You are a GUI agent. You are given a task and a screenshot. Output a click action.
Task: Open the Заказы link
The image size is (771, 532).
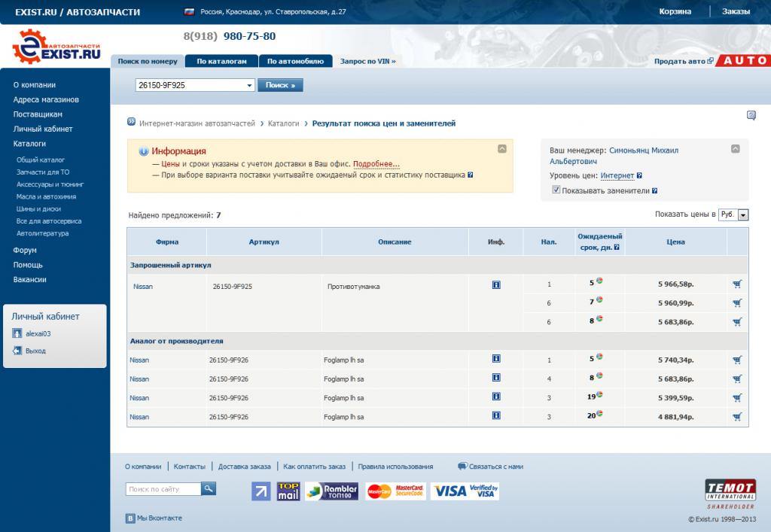[736, 11]
